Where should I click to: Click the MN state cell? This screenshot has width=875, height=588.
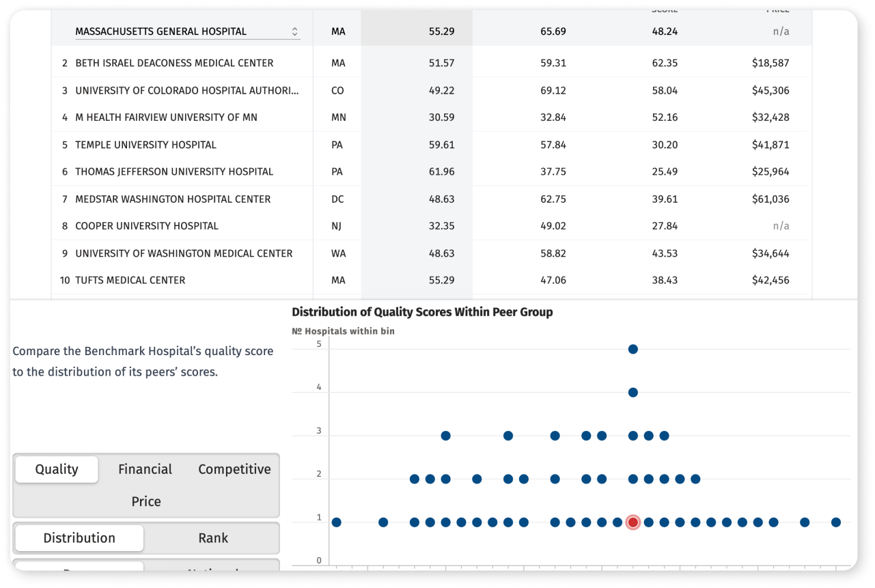click(x=338, y=117)
